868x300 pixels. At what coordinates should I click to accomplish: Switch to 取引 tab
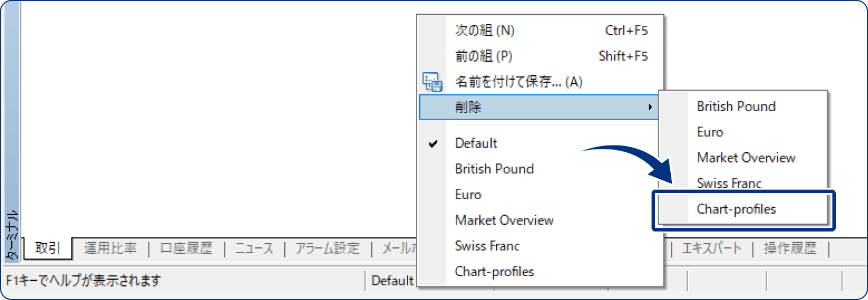point(48,248)
